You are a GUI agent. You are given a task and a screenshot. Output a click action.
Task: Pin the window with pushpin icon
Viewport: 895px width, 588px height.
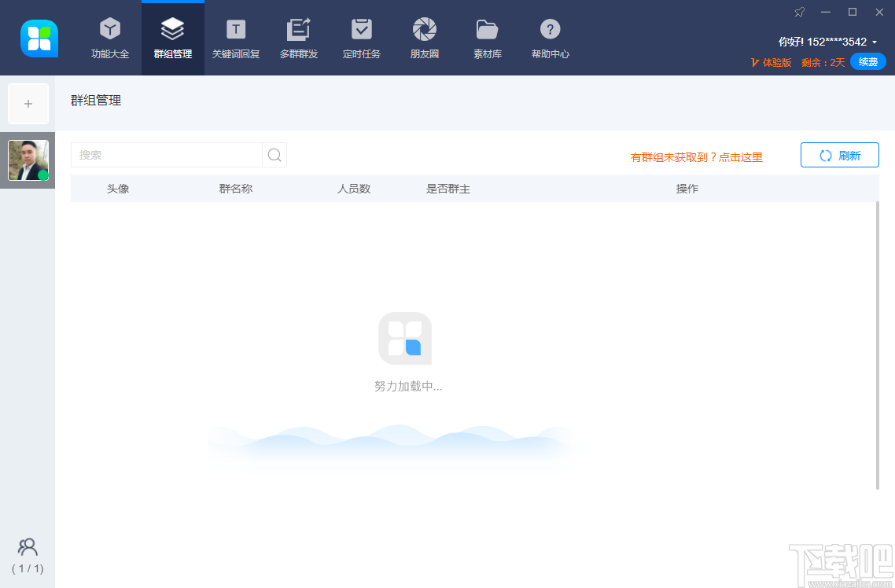800,12
